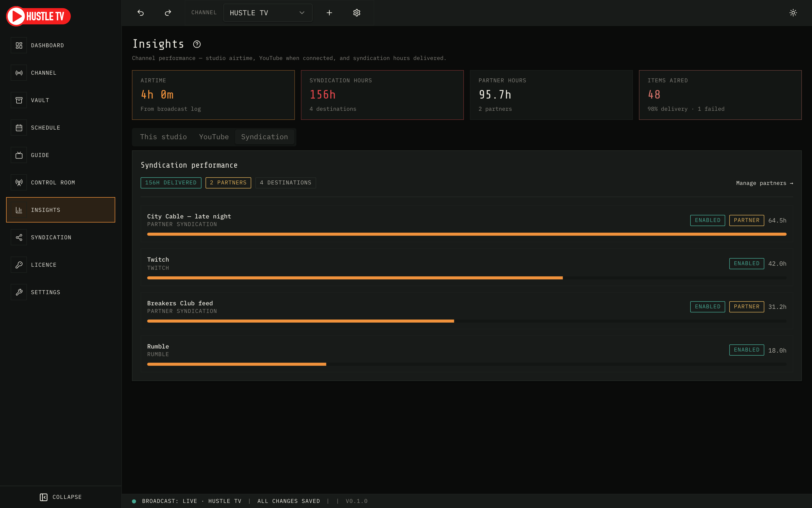Switch to YouTube tab

[x=214, y=137]
